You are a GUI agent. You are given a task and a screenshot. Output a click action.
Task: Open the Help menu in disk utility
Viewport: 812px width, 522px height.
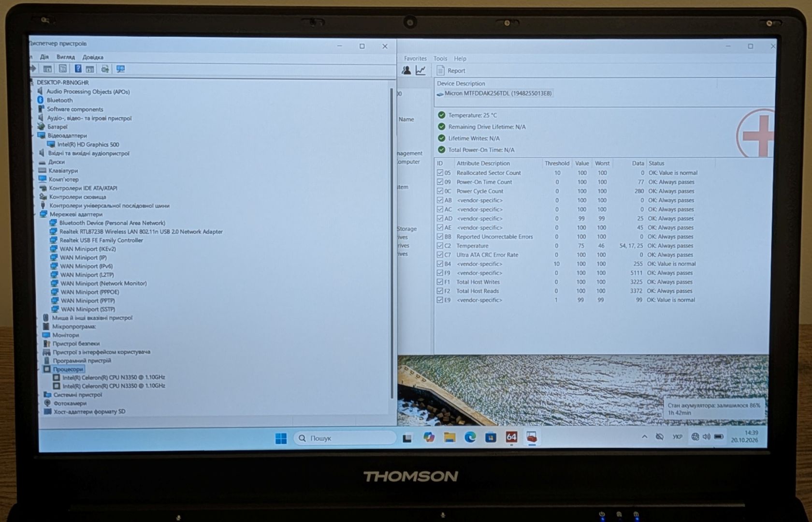coord(460,59)
